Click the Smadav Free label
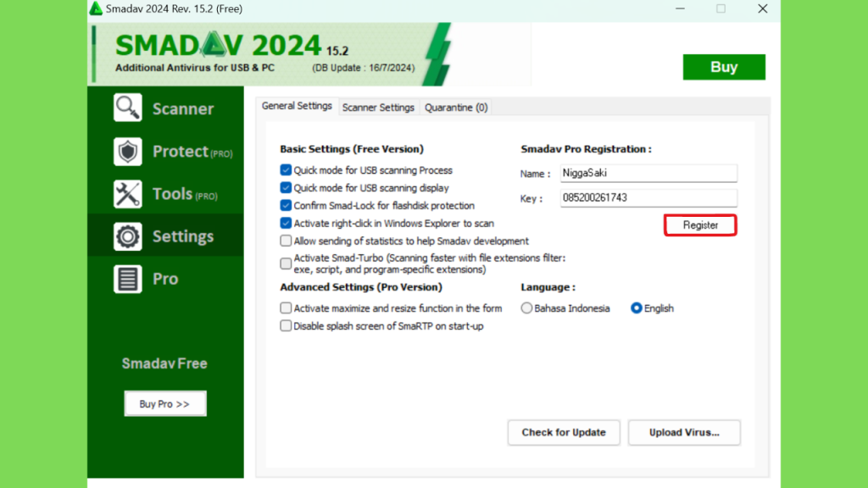Viewport: 868px width, 488px height. [x=164, y=363]
